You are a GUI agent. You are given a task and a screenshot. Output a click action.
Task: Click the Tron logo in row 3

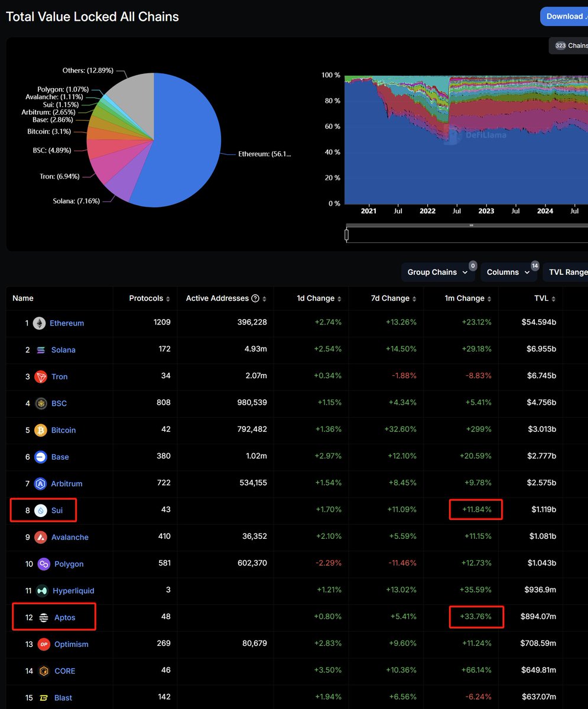(41, 377)
